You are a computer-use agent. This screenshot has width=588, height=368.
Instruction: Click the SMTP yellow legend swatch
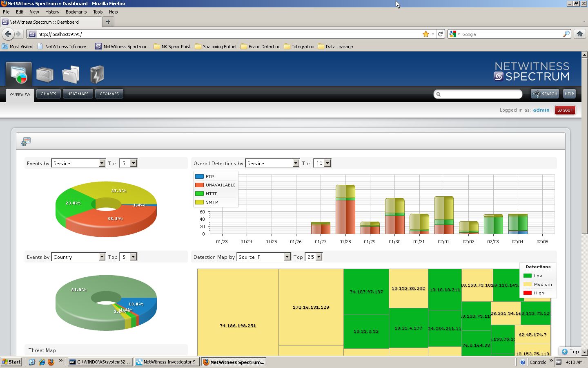point(199,202)
